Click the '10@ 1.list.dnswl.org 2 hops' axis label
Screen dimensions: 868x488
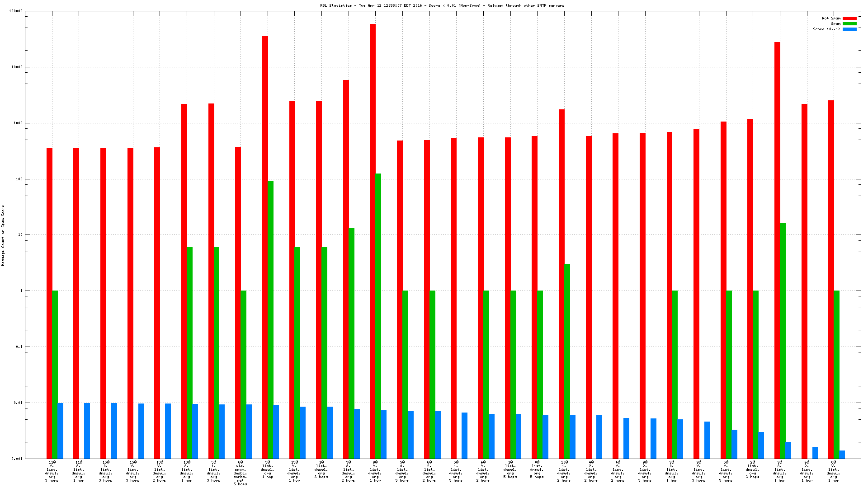click(x=564, y=471)
